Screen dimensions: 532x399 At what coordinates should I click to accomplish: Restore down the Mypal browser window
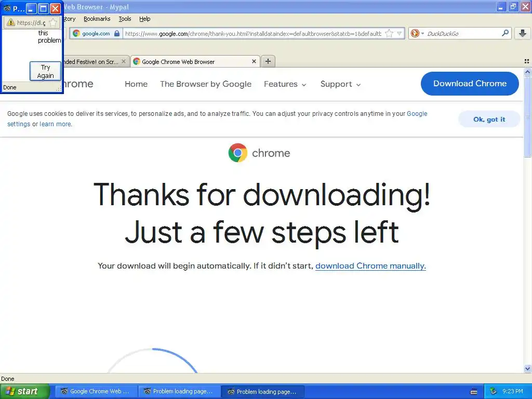point(513,6)
